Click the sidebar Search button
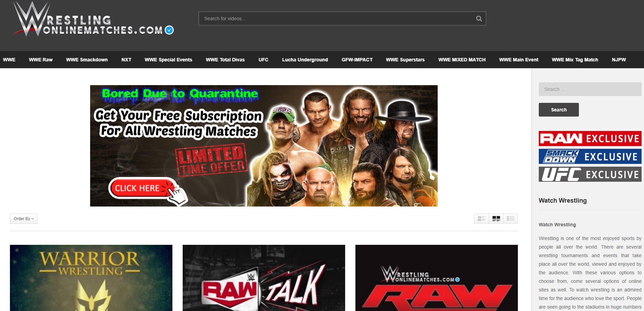The image size is (644, 311). click(x=559, y=110)
